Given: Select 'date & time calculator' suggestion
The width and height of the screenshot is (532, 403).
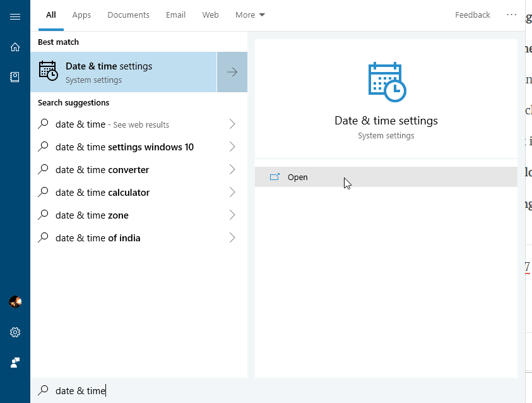Looking at the screenshot, I should [x=139, y=192].
